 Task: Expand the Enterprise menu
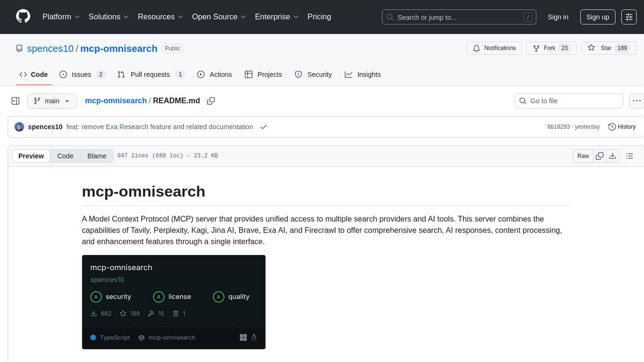[277, 17]
